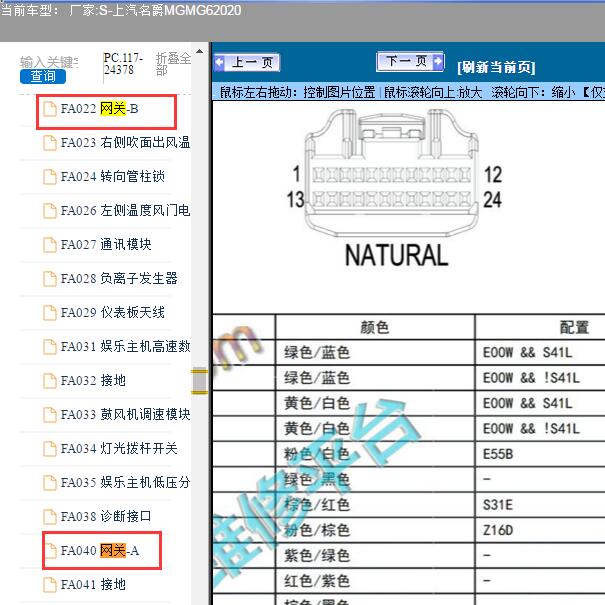Viewport: 605px width, 605px height.
Task: Click the 输入关键字 keyword input field
Action: tap(49, 62)
